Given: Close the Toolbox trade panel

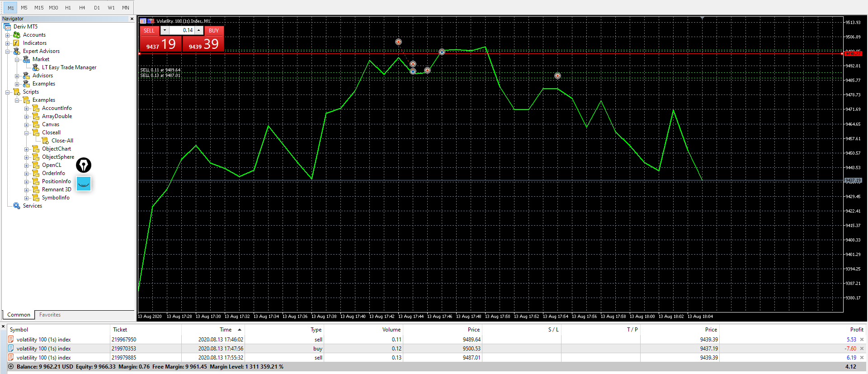Looking at the screenshot, I should (x=3, y=326).
